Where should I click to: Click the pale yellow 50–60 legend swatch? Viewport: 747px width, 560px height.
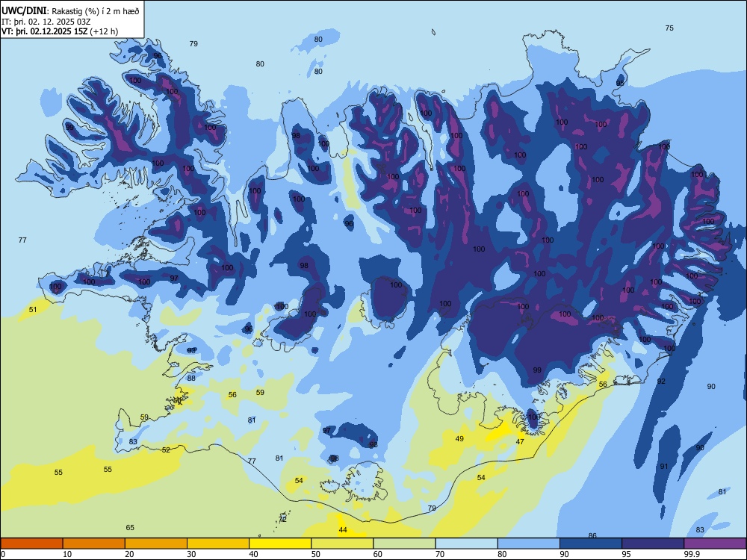342,544
